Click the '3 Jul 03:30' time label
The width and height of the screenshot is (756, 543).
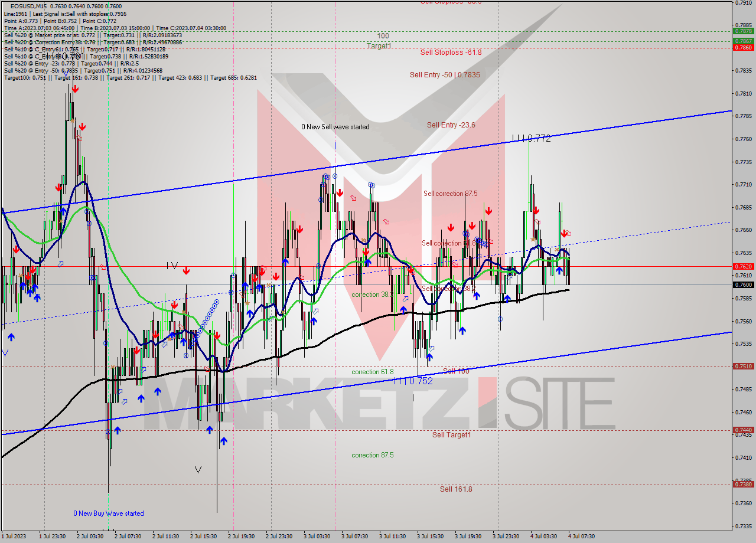317,537
